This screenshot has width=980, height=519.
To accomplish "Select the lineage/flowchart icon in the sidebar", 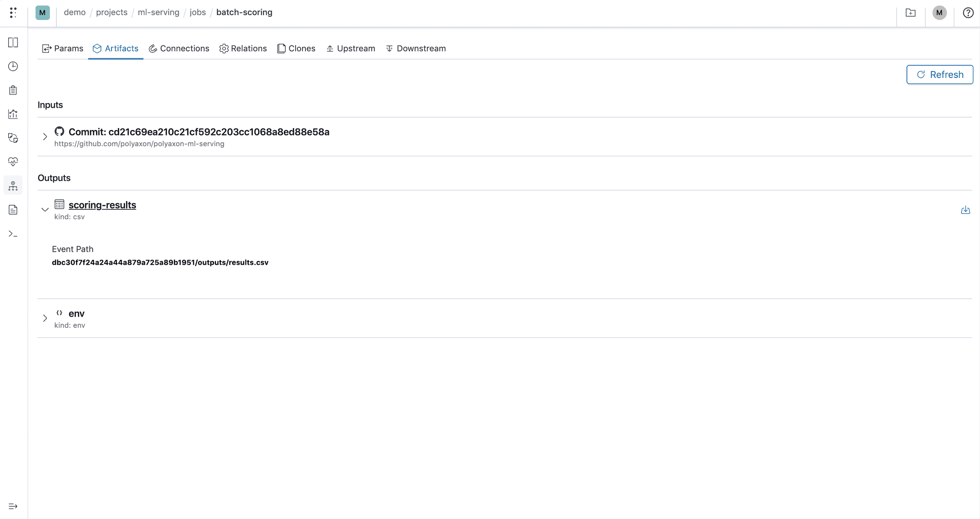I will tap(13, 185).
